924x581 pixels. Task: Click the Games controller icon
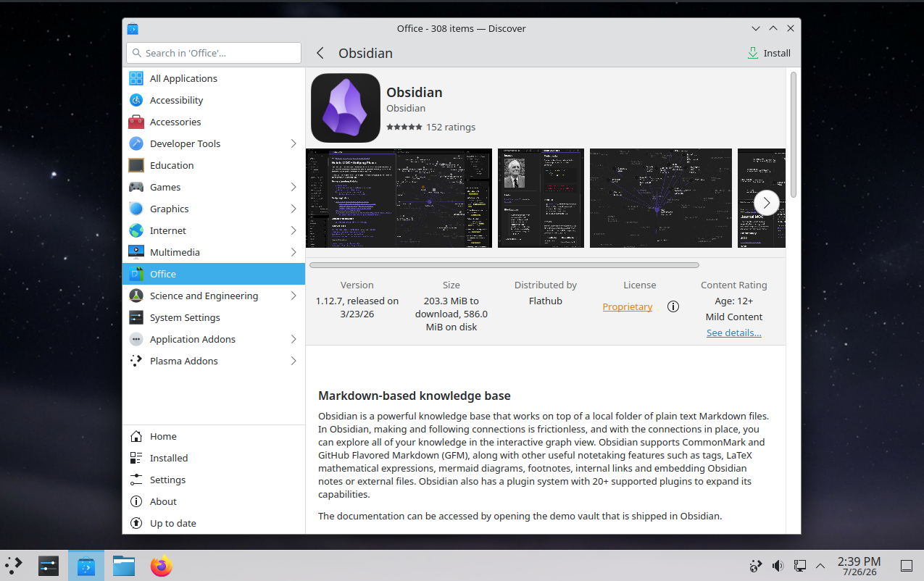click(136, 187)
